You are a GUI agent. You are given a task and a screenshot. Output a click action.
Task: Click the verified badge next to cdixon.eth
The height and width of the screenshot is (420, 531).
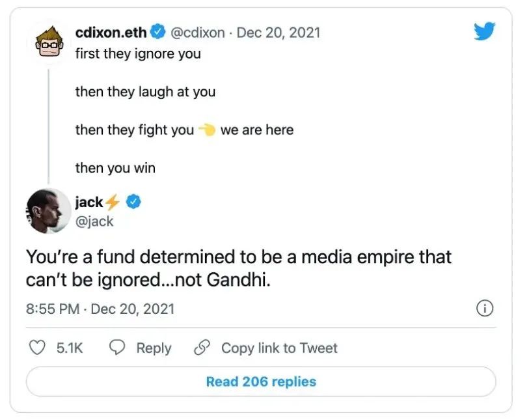tap(158, 31)
